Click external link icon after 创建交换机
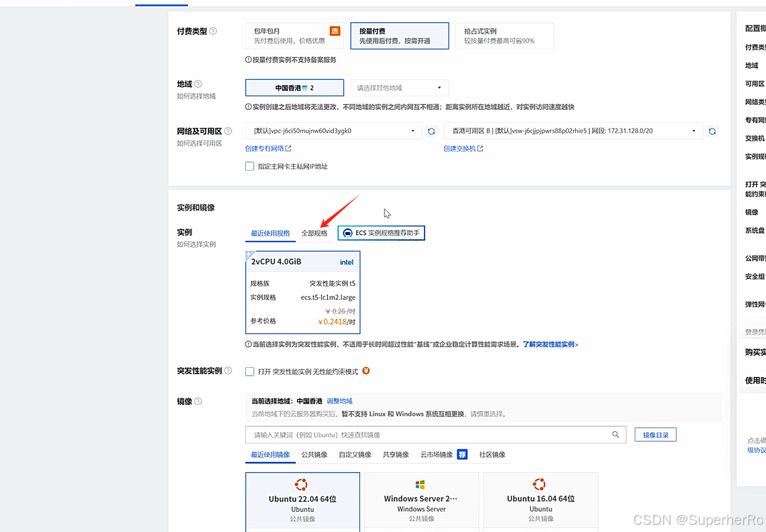This screenshot has height=532, width=766. (x=480, y=149)
